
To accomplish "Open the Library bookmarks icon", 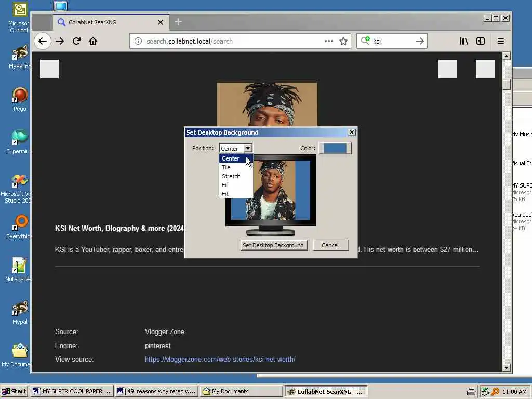I will pyautogui.click(x=464, y=41).
